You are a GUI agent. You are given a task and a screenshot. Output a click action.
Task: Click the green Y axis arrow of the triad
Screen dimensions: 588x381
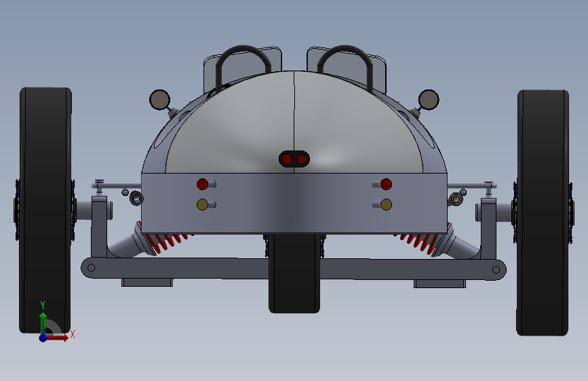tap(43, 319)
